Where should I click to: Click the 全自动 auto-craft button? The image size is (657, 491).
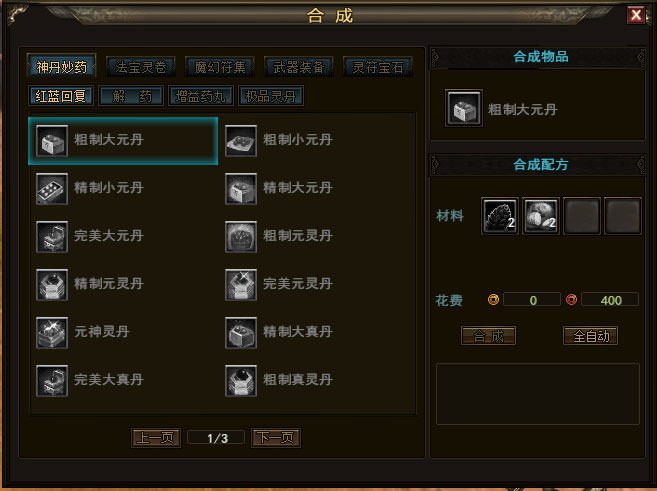590,336
